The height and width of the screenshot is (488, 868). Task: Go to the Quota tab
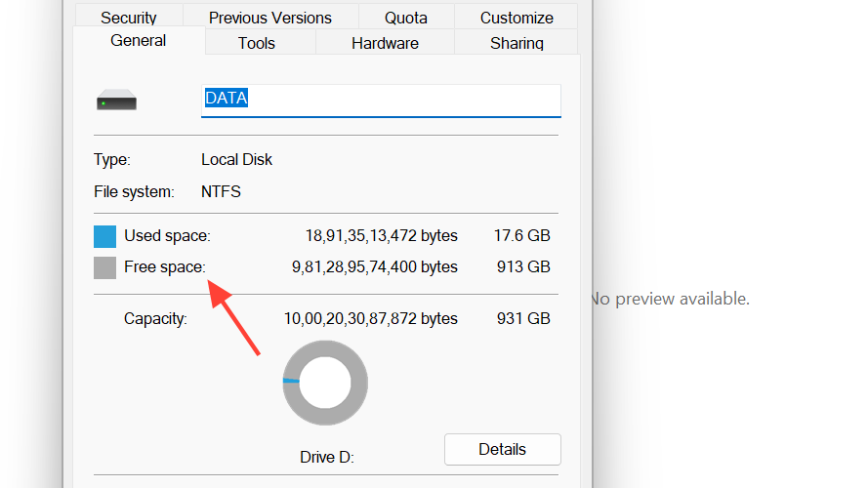[405, 18]
